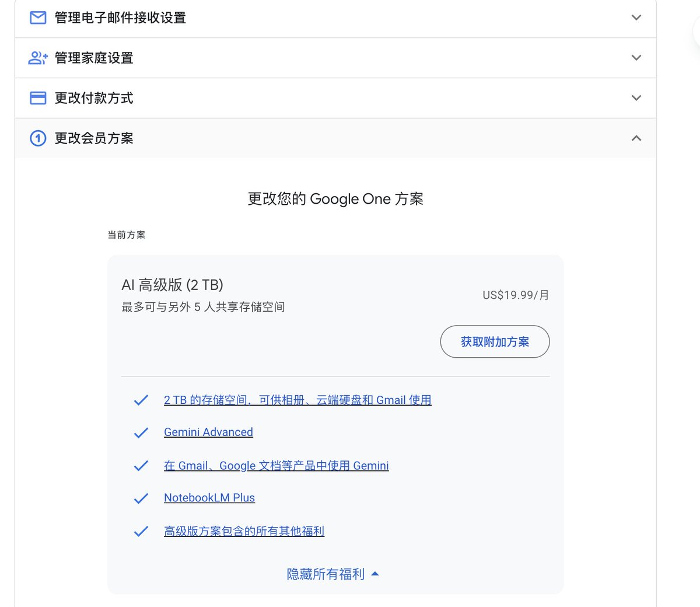Image resolution: width=700 pixels, height=607 pixels.
Task: Click the 获取附加方案 button
Action: click(495, 341)
